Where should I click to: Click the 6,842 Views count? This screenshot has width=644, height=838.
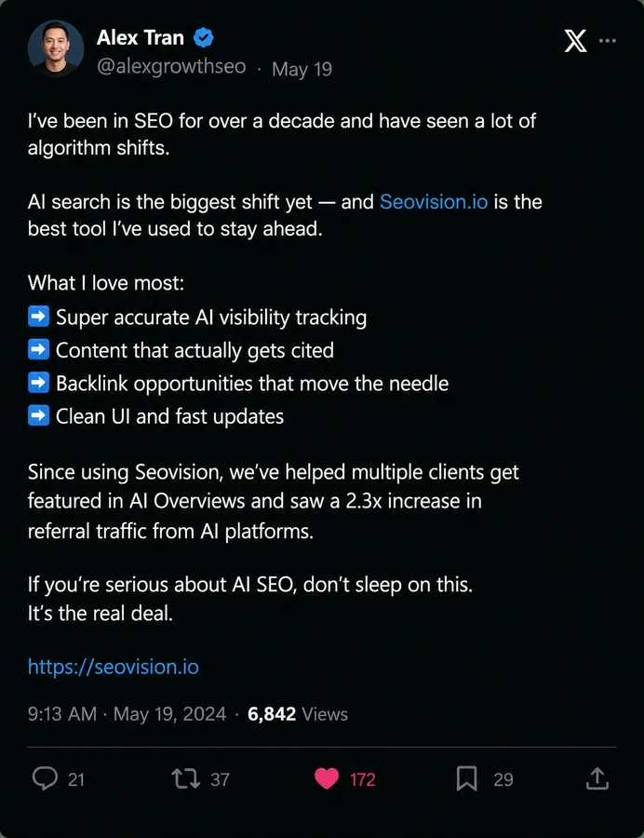click(298, 714)
